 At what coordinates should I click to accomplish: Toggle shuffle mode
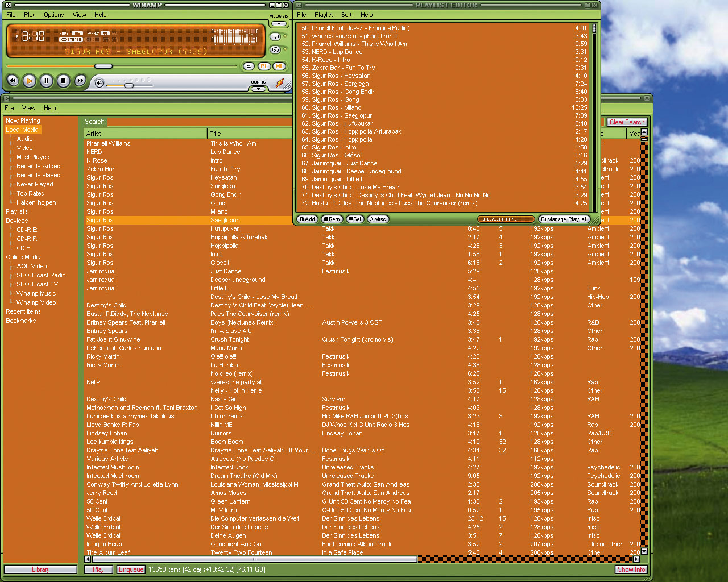click(275, 50)
